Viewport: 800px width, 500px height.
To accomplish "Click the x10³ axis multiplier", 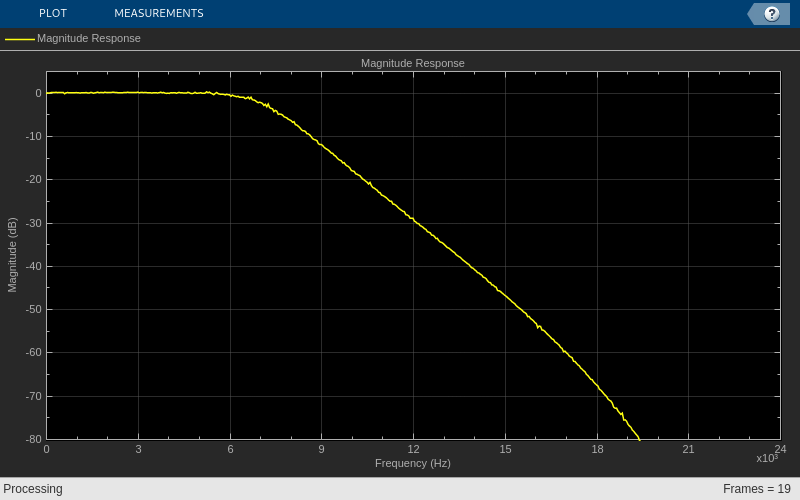I will [x=767, y=458].
